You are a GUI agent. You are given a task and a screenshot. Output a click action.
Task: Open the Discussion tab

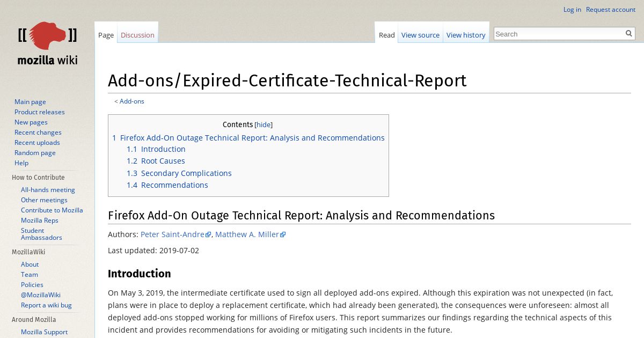point(137,35)
